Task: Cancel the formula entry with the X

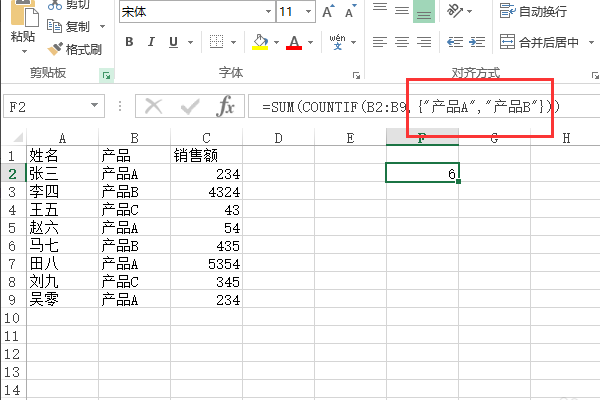Action: coord(154,106)
